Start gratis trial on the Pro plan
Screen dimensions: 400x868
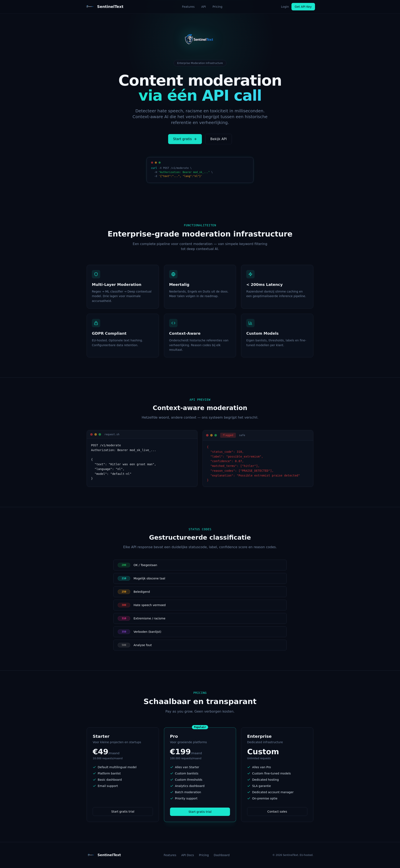click(x=200, y=812)
